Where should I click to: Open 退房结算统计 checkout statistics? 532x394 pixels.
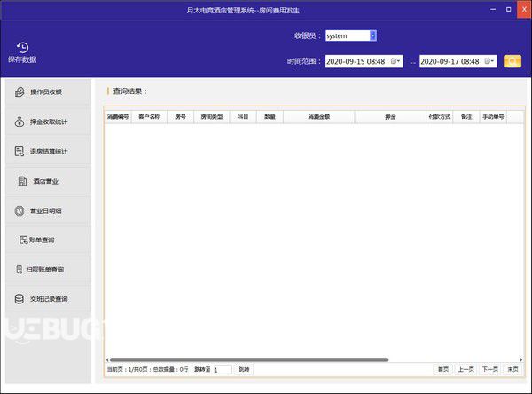click(x=48, y=151)
